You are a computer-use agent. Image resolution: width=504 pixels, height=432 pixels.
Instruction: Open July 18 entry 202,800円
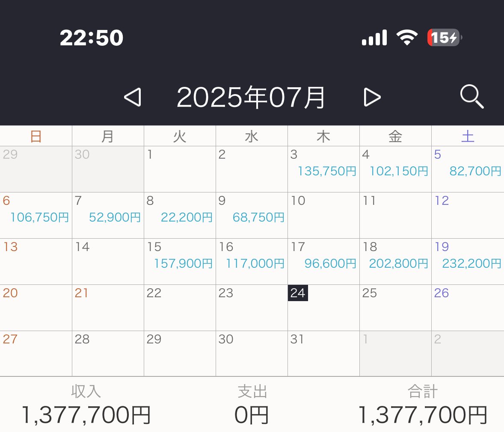(x=395, y=261)
